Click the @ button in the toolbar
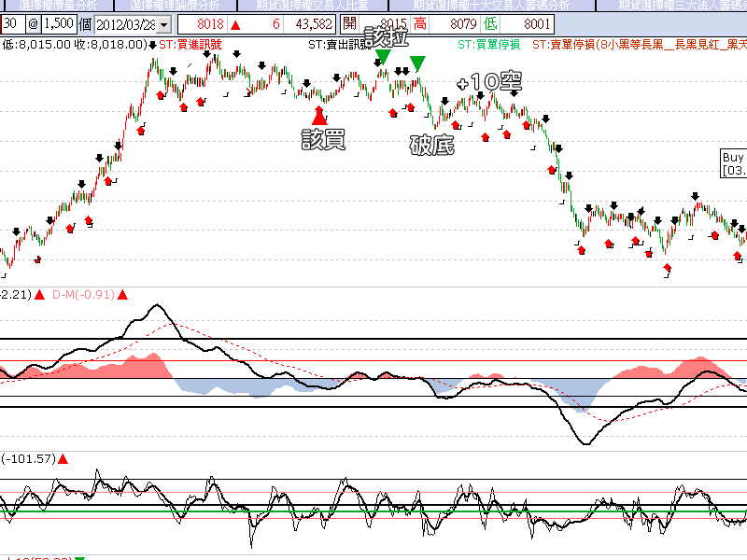Screen dimensions: 747x560 (33, 24)
